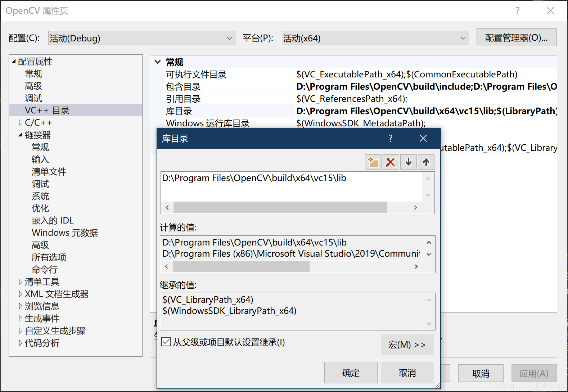Click down arrow of 计算的值 vertical scrollbar
The height and width of the screenshot is (392, 568).
coord(429,254)
